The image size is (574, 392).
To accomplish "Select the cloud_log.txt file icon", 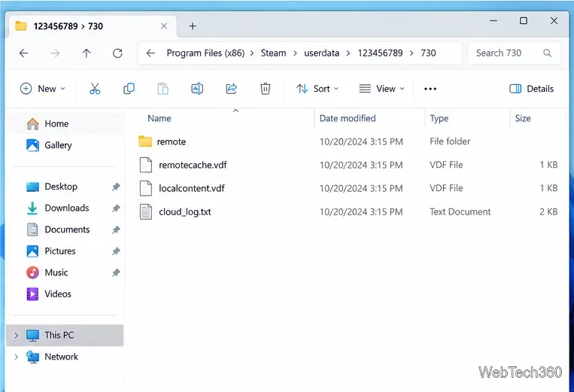I will pyautogui.click(x=146, y=212).
